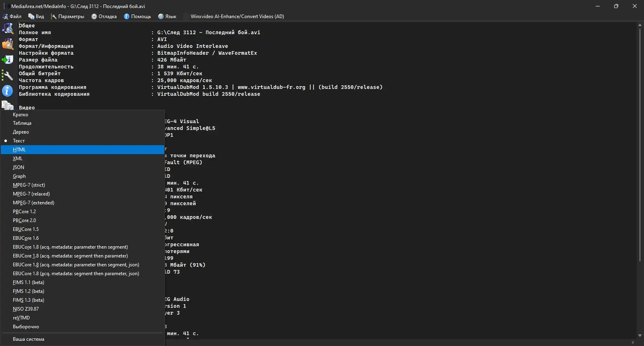
Task: Choose JSON from the view list
Action: click(x=19, y=167)
